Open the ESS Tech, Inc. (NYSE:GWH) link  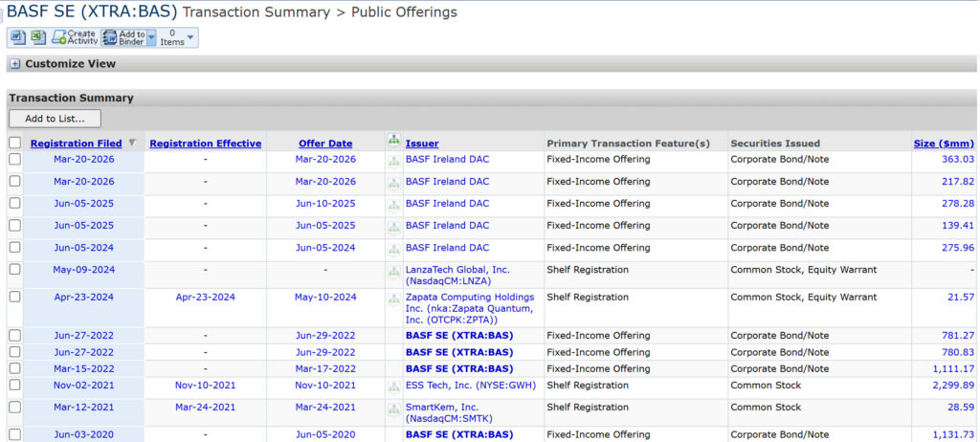(471, 386)
